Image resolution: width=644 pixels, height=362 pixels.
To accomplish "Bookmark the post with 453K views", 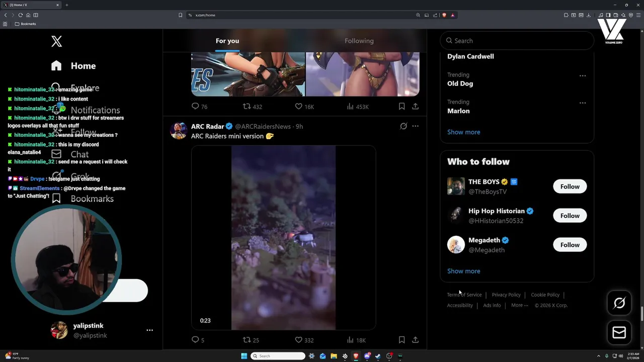I will 401,107.
